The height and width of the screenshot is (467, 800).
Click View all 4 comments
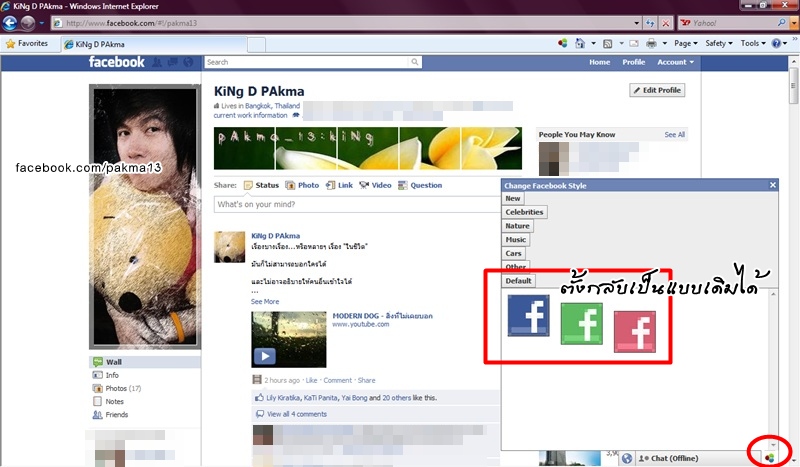click(x=296, y=414)
